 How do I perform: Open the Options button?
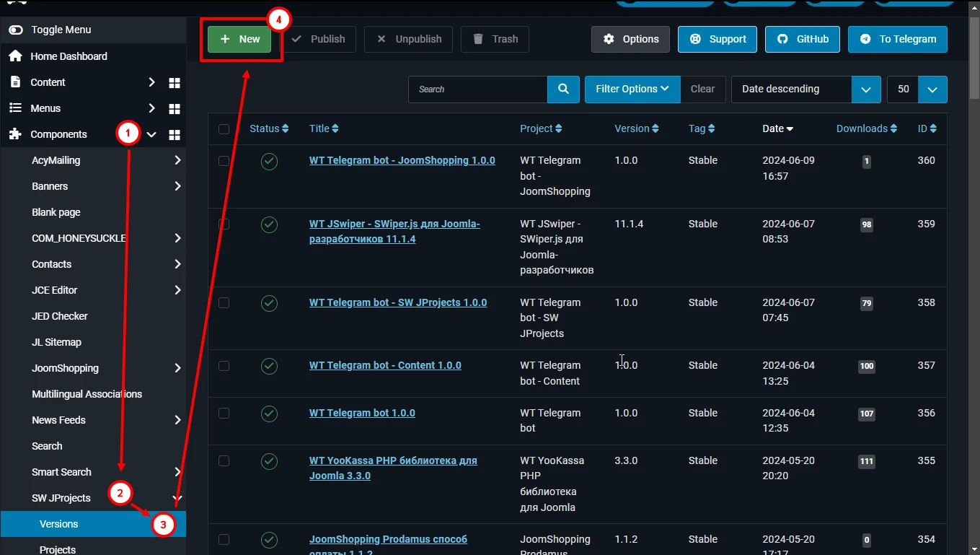(x=631, y=39)
